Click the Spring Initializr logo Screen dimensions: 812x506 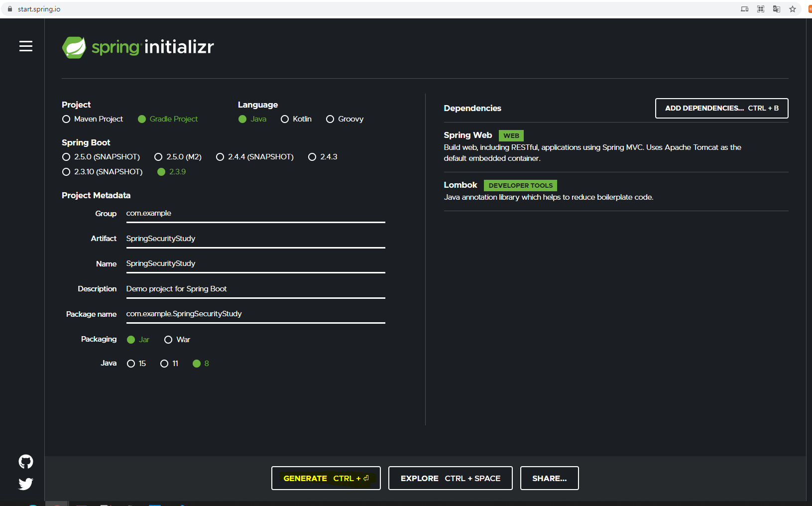[138, 47]
